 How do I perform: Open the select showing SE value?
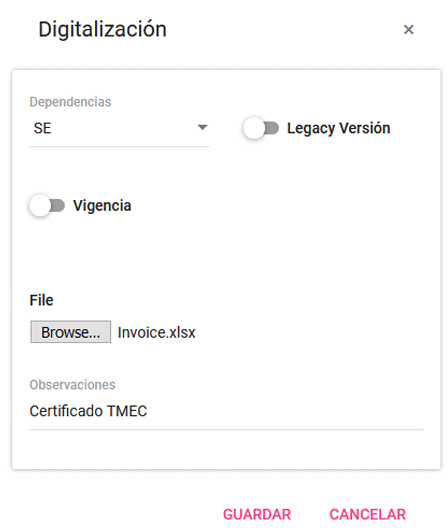119,128
